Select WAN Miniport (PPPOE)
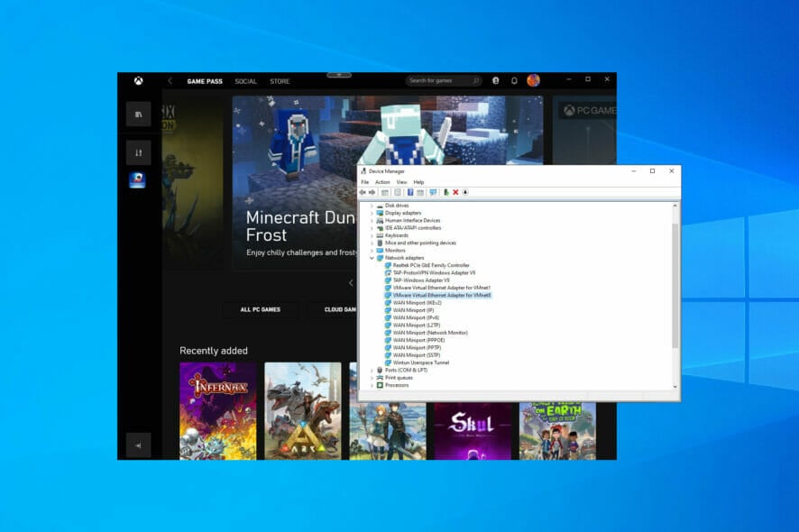Image resolution: width=799 pixels, height=532 pixels. 418,341
